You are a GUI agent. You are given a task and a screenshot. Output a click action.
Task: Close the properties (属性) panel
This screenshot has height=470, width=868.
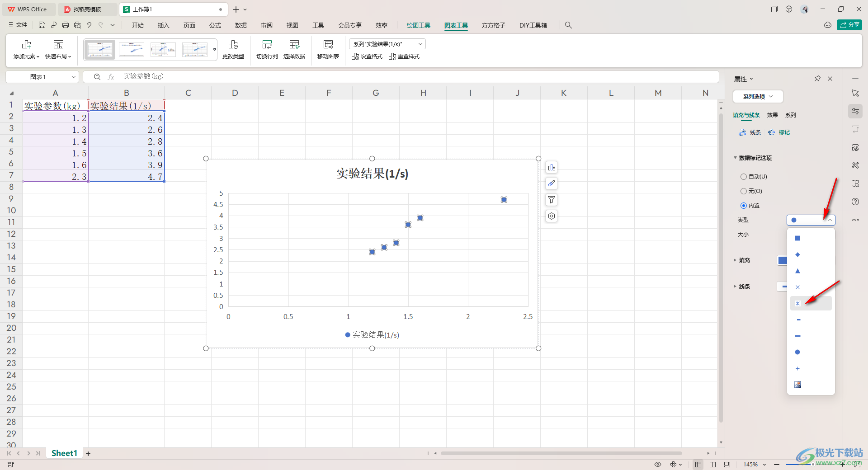click(830, 79)
